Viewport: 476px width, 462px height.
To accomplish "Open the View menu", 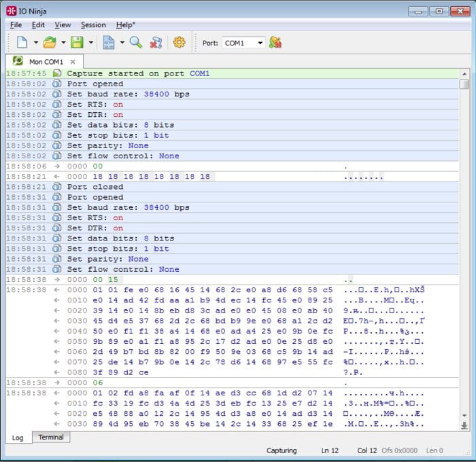I will pyautogui.click(x=63, y=25).
